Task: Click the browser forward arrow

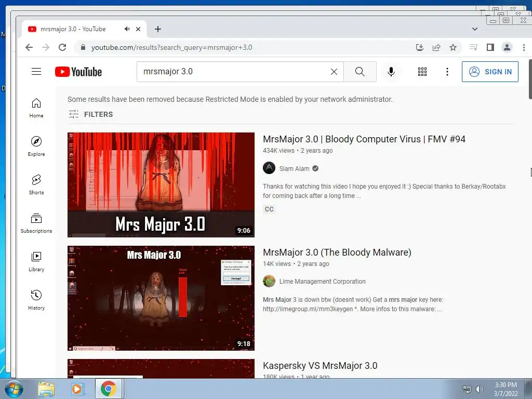Action: (x=46, y=47)
